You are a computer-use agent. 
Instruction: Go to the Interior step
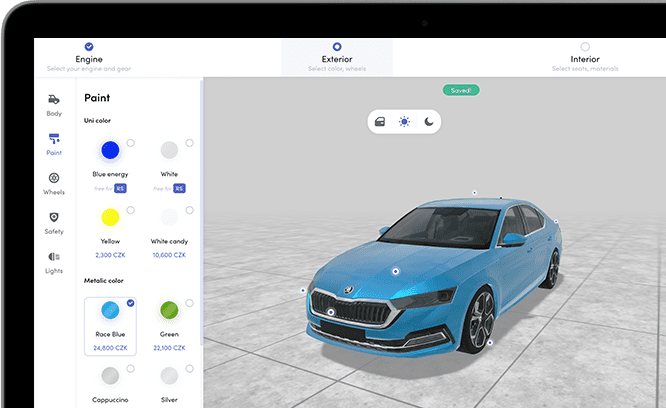tap(585, 57)
